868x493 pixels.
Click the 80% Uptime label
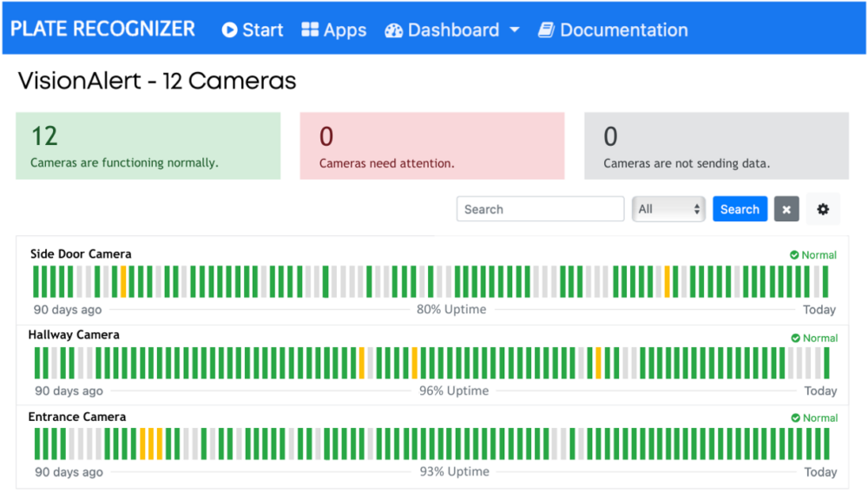451,309
